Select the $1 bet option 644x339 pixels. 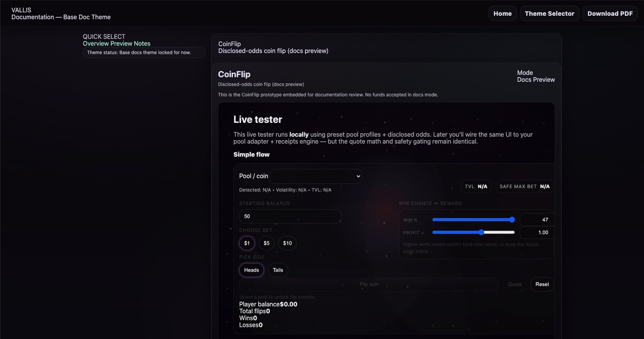coord(247,243)
